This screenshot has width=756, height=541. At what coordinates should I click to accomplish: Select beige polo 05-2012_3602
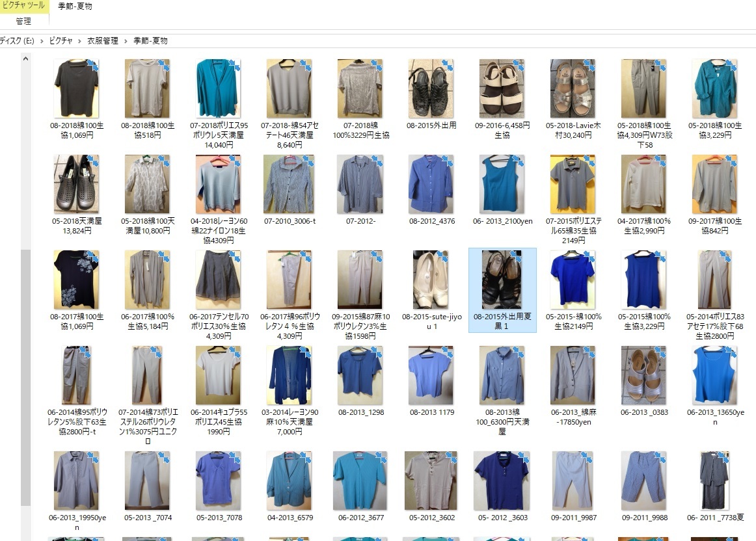(x=431, y=481)
